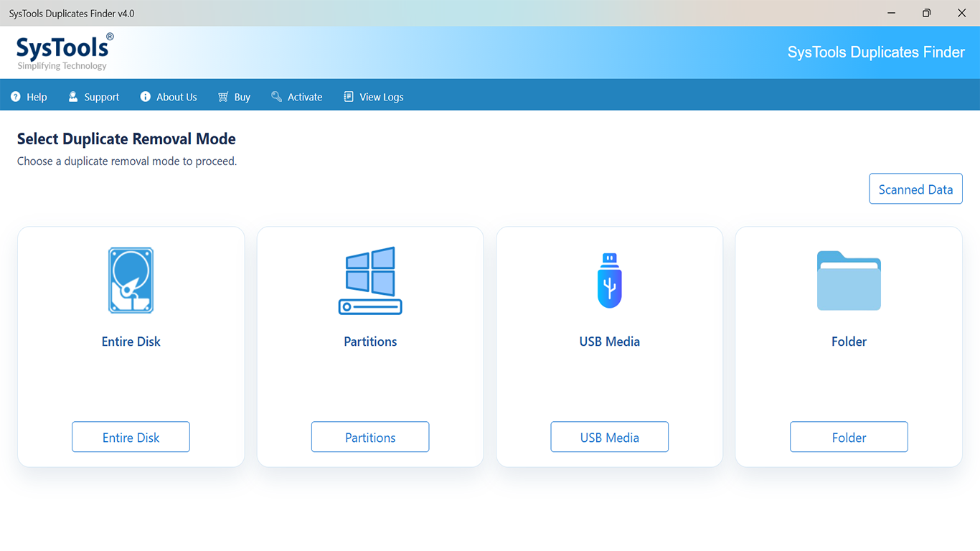The image size is (980, 551).
Task: Select the Activate menu label
Action: [305, 98]
